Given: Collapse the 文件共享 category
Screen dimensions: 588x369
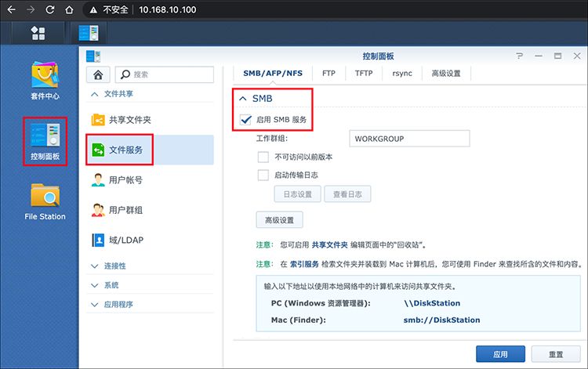Looking at the screenshot, I should point(95,94).
